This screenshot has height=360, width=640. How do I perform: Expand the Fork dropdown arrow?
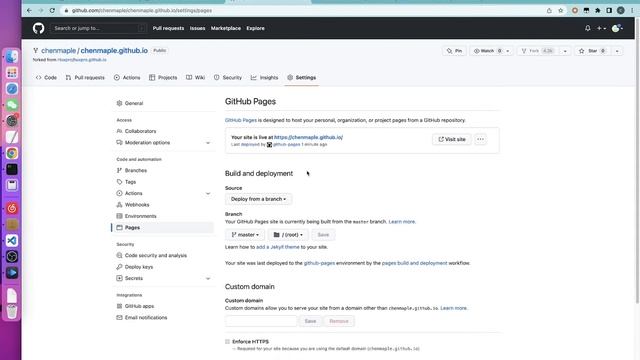click(x=565, y=51)
